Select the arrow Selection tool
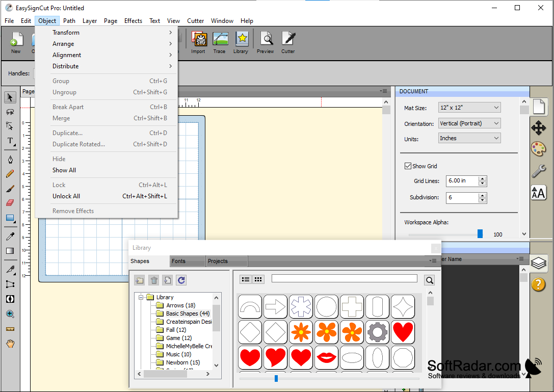This screenshot has height=392, width=554. tap(10, 97)
